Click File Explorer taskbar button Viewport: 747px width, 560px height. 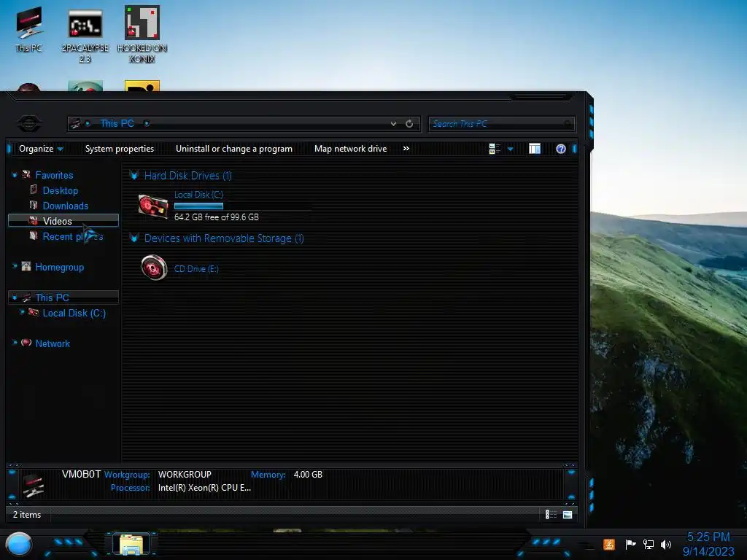[131, 544]
